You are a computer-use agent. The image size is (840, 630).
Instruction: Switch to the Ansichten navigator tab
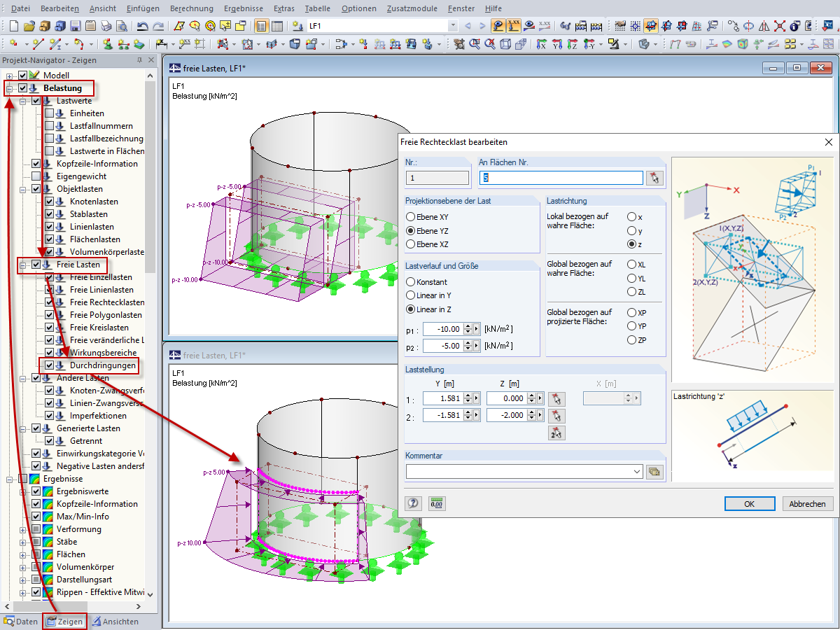click(x=115, y=622)
